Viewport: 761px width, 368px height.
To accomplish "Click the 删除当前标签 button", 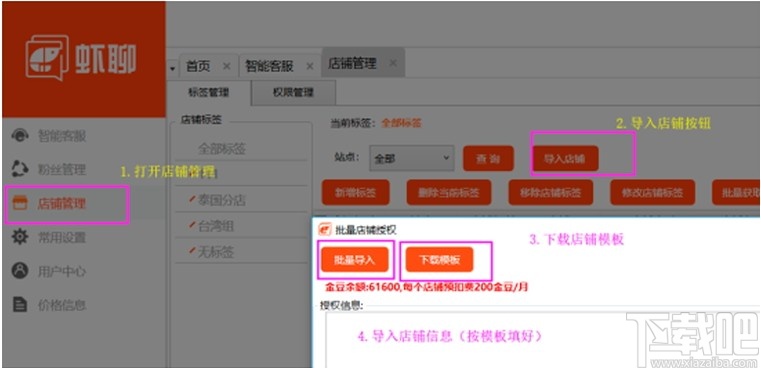I will [449, 192].
